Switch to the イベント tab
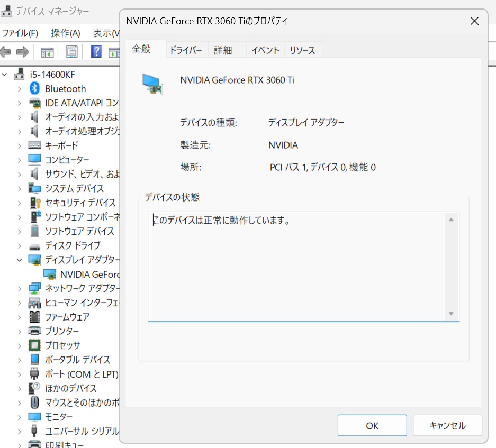Image resolution: width=496 pixels, height=448 pixels. 265,50
